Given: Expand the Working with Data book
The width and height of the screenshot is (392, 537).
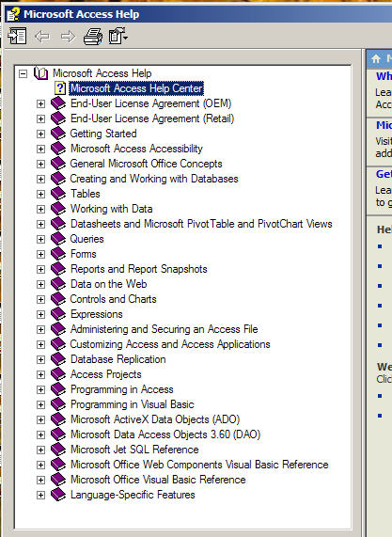Looking at the screenshot, I should 40,210.
